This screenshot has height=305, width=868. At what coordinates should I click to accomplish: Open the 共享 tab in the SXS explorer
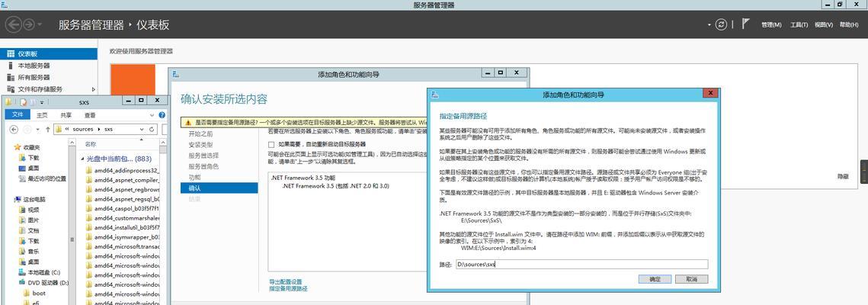pos(66,115)
